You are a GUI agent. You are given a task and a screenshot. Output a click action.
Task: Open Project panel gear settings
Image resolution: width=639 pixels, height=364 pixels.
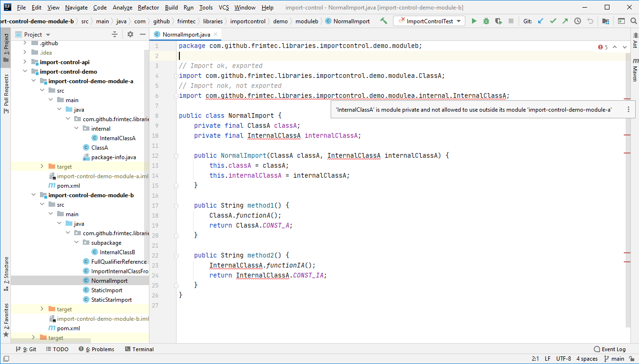tap(130, 34)
